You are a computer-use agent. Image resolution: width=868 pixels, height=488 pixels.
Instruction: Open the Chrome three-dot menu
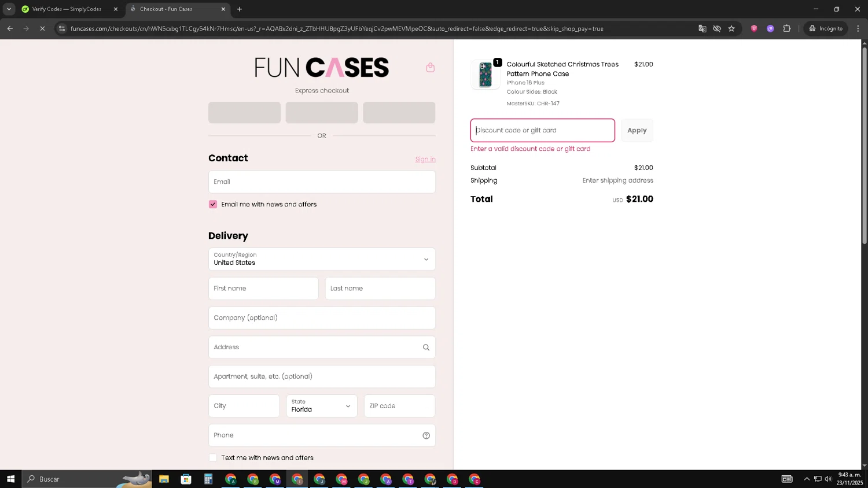858,28
